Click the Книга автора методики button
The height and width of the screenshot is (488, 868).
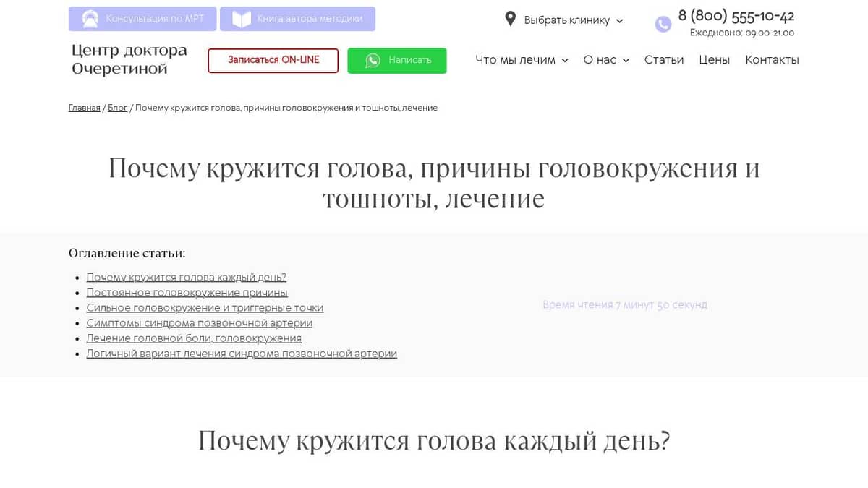coord(297,19)
